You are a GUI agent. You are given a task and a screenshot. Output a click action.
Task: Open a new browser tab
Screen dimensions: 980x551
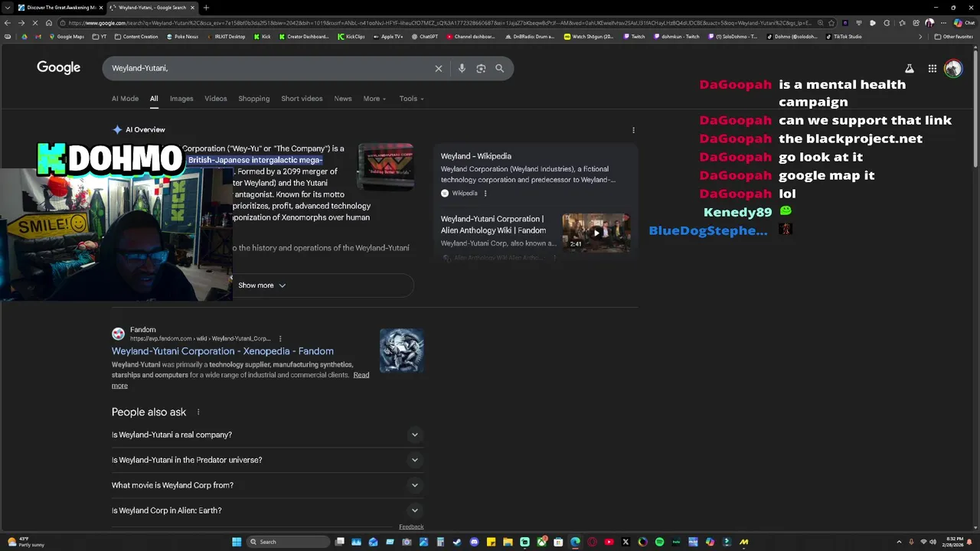click(206, 8)
